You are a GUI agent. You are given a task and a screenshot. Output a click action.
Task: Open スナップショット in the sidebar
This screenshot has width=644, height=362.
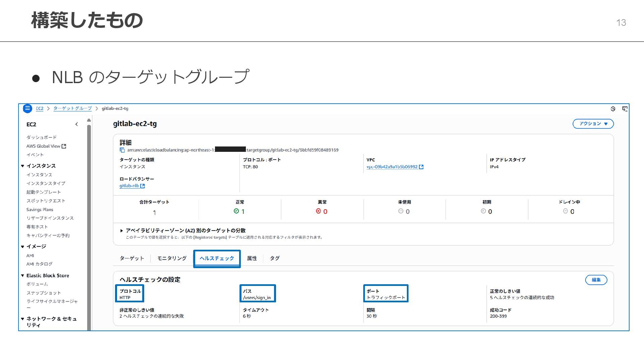point(44,293)
